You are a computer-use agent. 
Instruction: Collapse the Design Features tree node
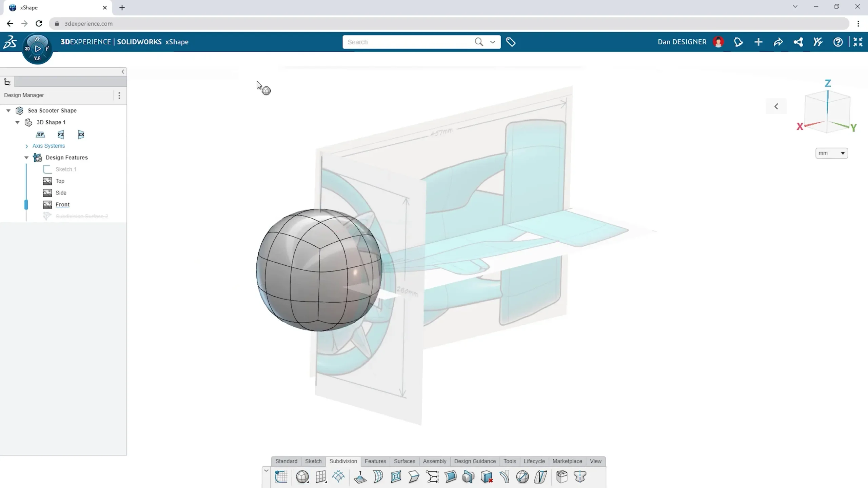(x=26, y=158)
